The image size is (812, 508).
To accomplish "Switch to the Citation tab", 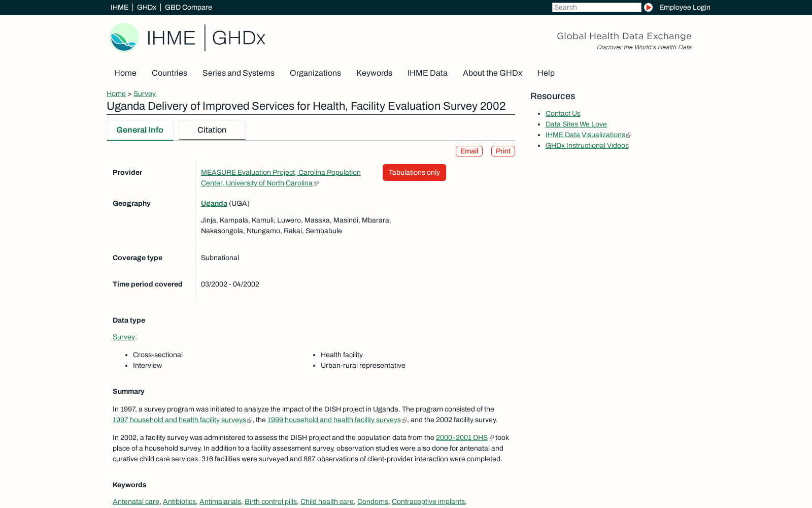I will pyautogui.click(x=212, y=130).
